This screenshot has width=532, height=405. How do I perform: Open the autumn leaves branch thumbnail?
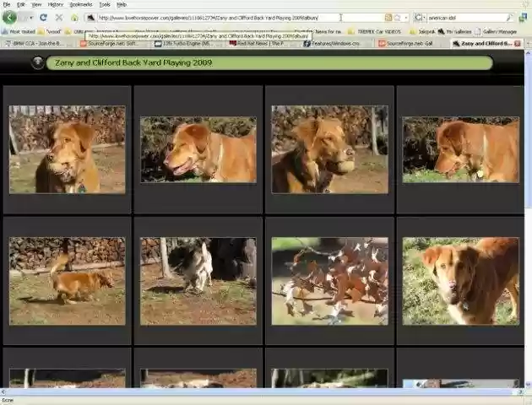[x=329, y=280]
